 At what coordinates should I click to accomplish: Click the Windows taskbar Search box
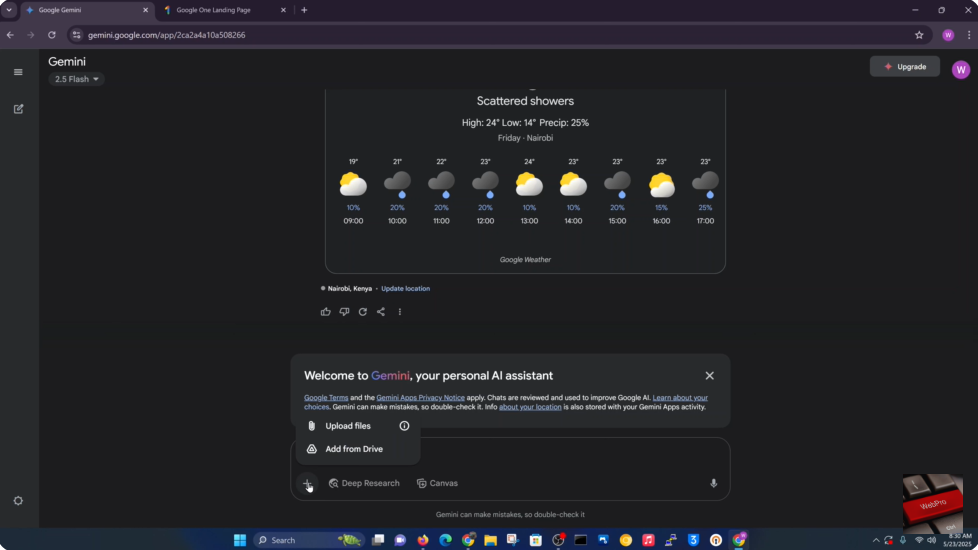[309, 540]
